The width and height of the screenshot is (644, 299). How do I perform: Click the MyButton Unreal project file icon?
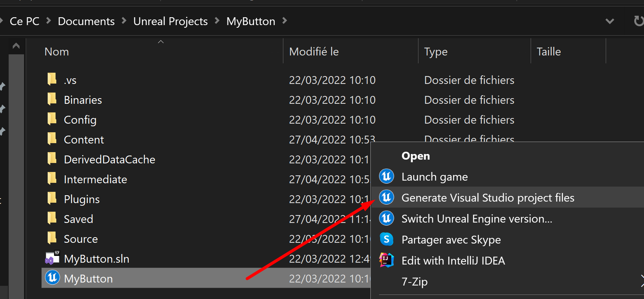coord(52,278)
